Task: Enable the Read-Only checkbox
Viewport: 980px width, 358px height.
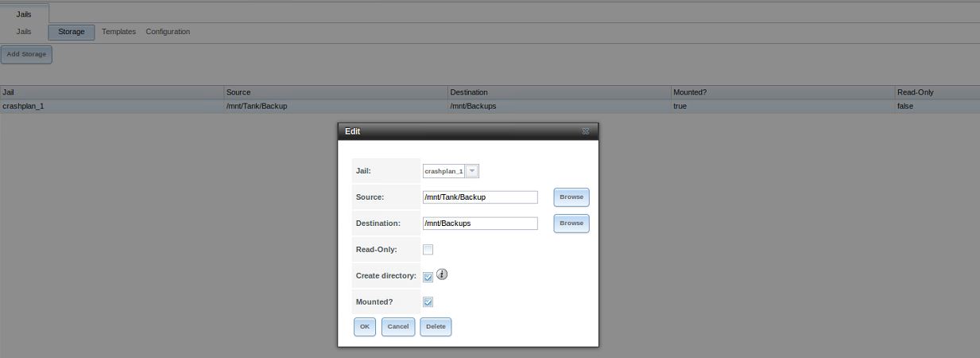Action: (x=428, y=249)
